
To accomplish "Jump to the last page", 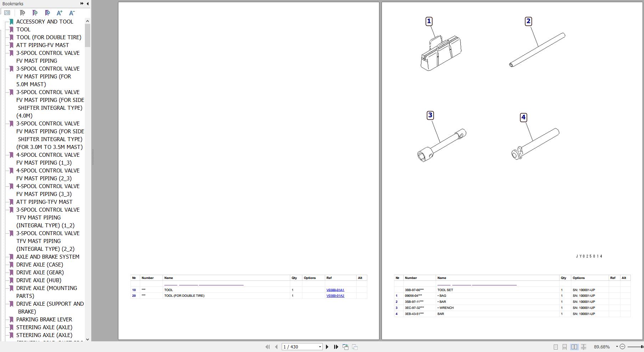I will pyautogui.click(x=336, y=347).
